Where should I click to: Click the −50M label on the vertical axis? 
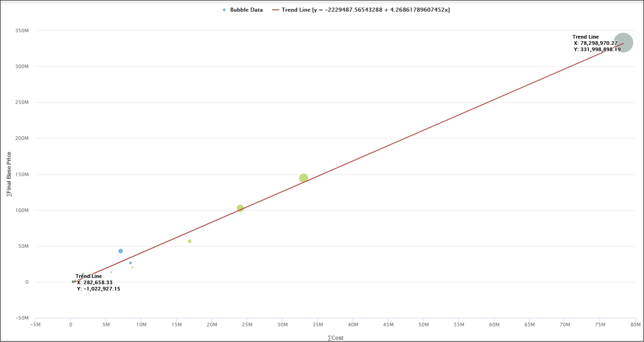[21, 318]
